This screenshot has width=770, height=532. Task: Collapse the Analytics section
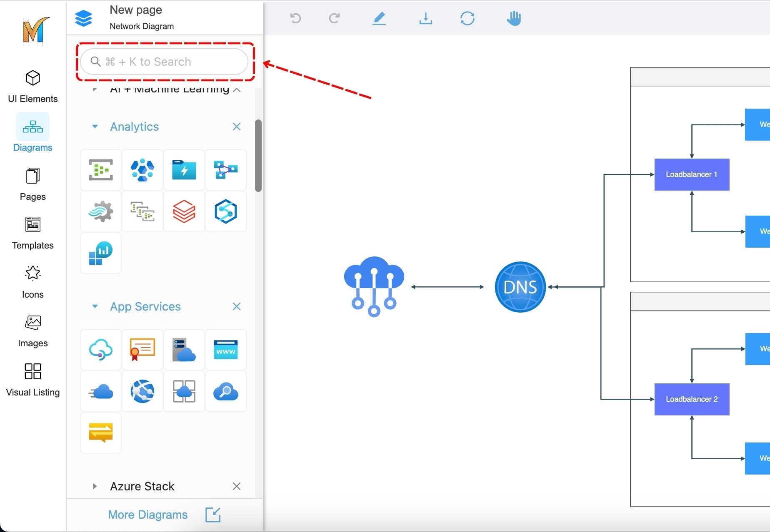tap(95, 127)
